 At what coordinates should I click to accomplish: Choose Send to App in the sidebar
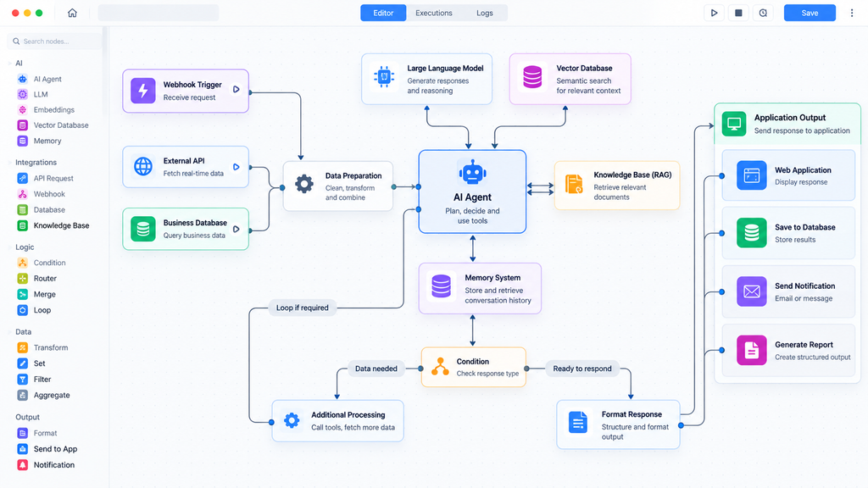coord(55,449)
